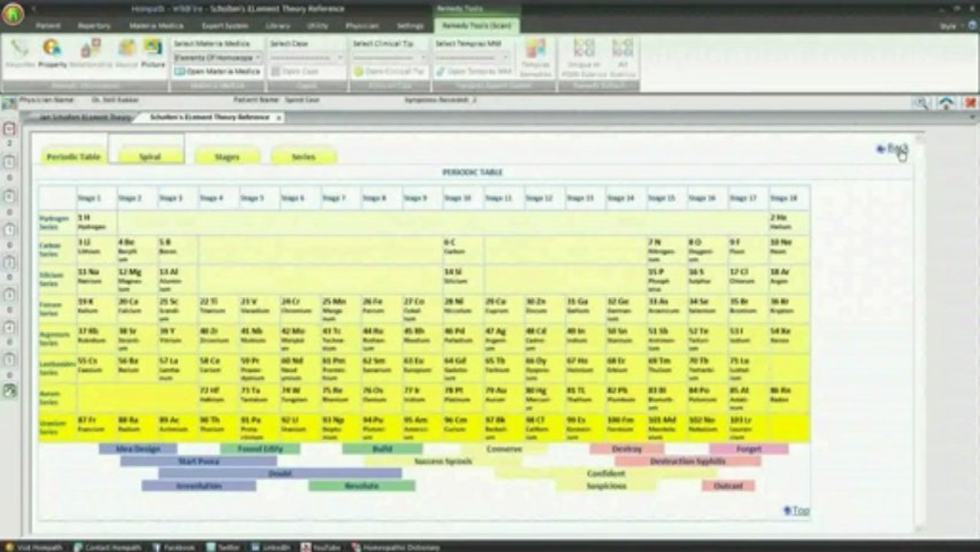Viewport: 980px width, 552px height.
Task: Click the blue Doubt stage bar
Action: (280, 474)
